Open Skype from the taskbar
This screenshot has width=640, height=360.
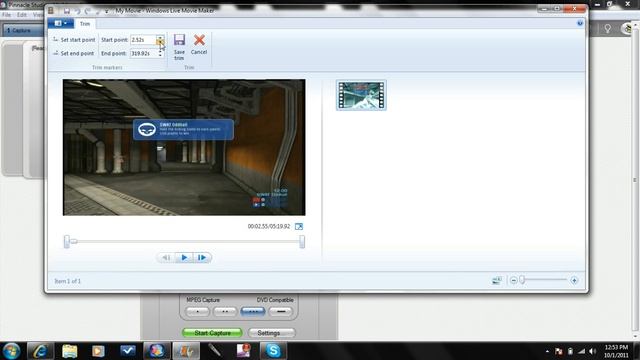273,351
